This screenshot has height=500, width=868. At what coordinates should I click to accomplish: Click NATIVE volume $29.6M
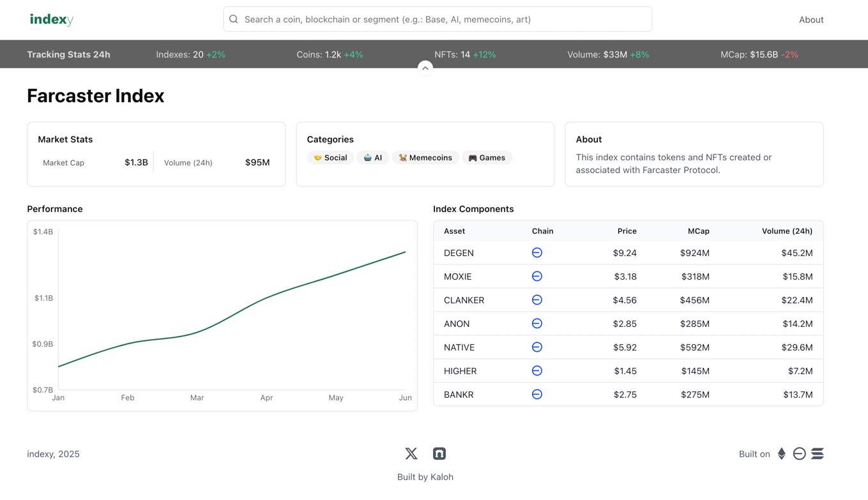[797, 347]
